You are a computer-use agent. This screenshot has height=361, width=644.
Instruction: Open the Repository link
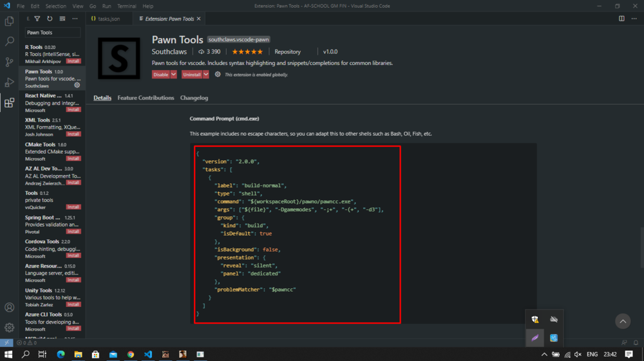(287, 51)
